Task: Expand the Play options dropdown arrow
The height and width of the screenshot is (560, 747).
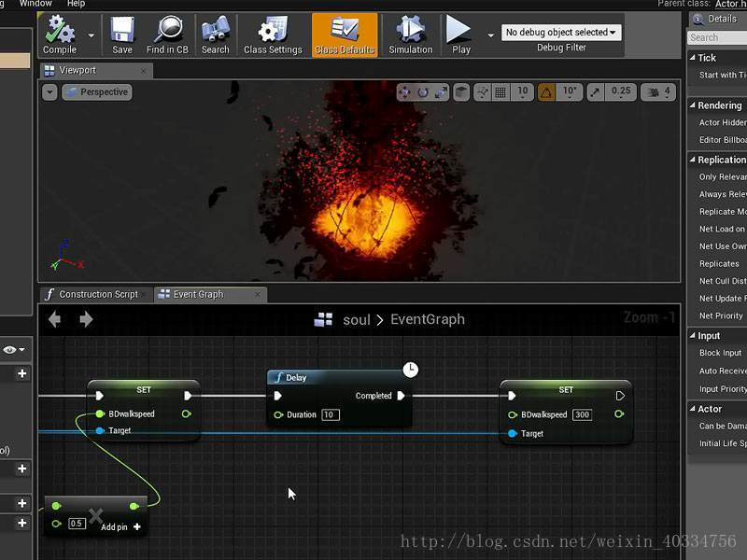Action: click(491, 35)
